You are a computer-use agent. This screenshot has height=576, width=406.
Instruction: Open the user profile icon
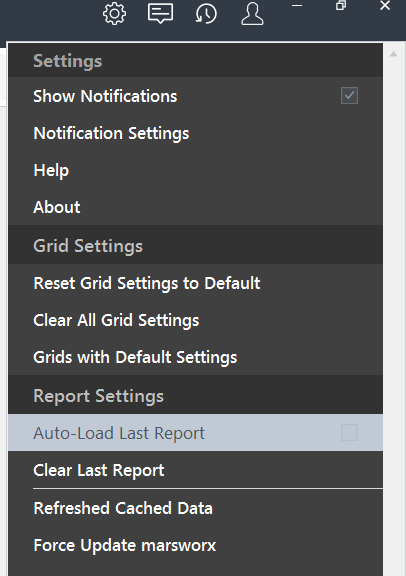tap(252, 14)
